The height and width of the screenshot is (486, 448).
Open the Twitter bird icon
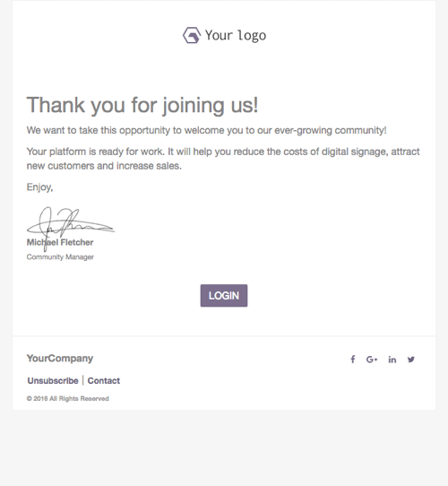click(411, 360)
